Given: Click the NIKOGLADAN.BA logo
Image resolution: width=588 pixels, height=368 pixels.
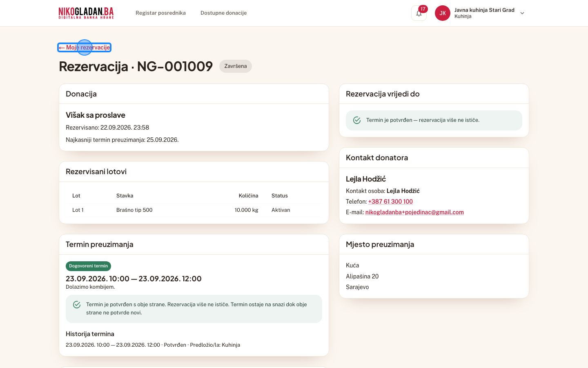Looking at the screenshot, I should [86, 13].
